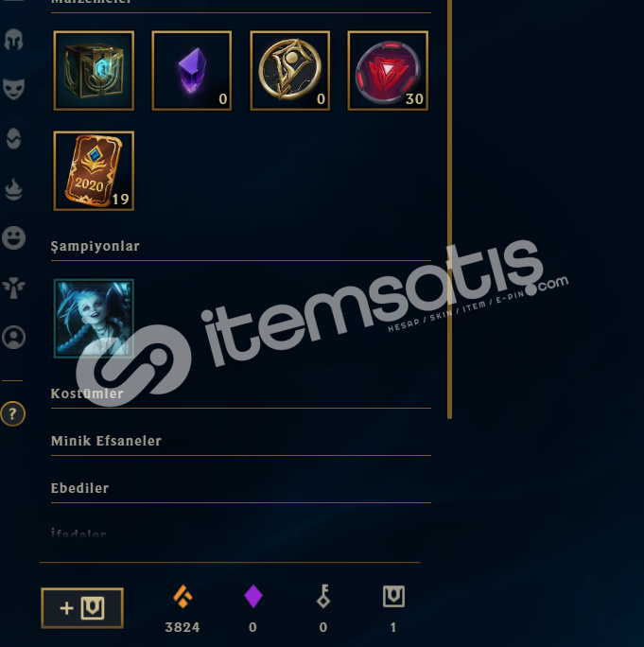Image resolution: width=644 pixels, height=647 pixels.
Task: Click the orange essence currency icon showing 3824
Action: (183, 597)
